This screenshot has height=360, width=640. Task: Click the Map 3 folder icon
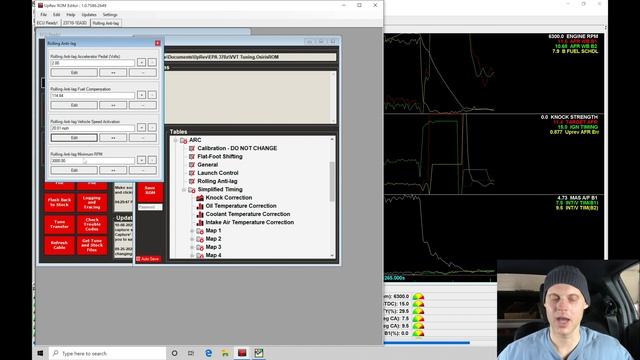coord(200,247)
